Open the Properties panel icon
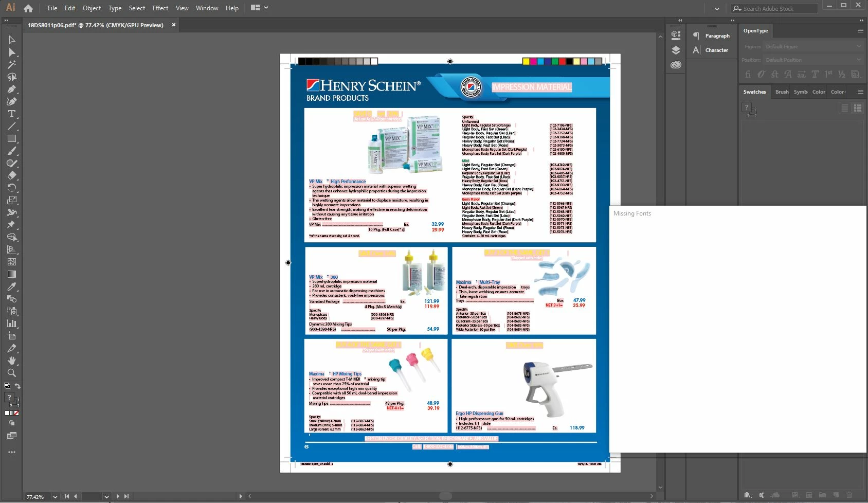This screenshot has height=503, width=868. click(x=676, y=35)
